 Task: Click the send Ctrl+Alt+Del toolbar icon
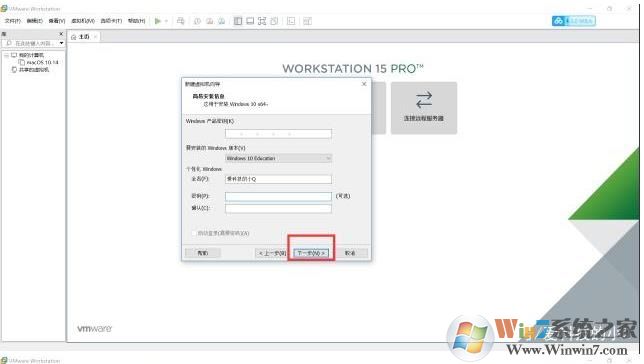[180, 21]
